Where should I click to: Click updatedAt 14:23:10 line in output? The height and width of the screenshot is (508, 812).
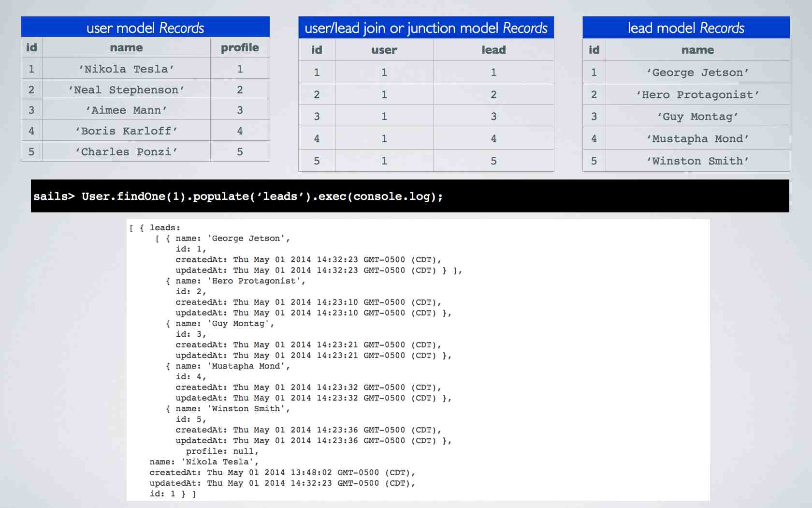pyautogui.click(x=314, y=313)
